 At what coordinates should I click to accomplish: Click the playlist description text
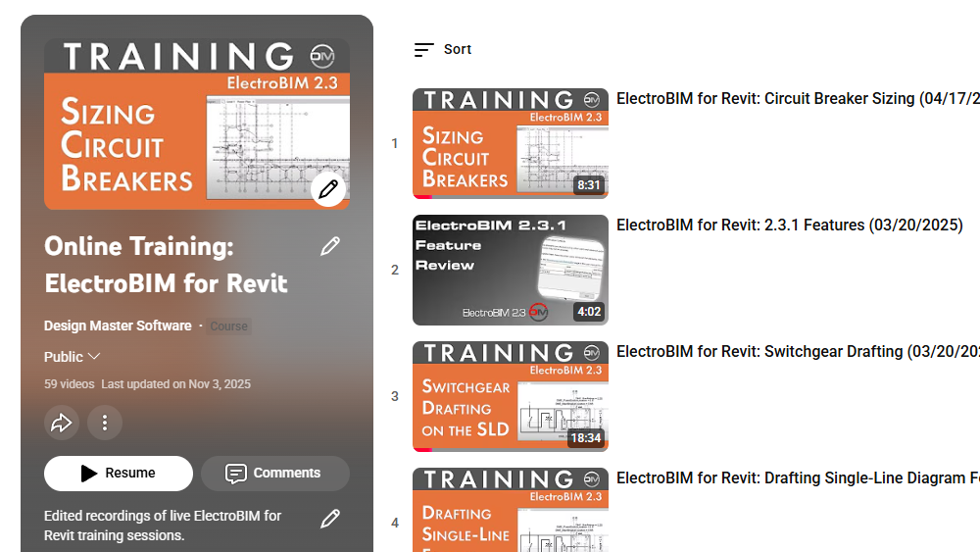pos(163,526)
